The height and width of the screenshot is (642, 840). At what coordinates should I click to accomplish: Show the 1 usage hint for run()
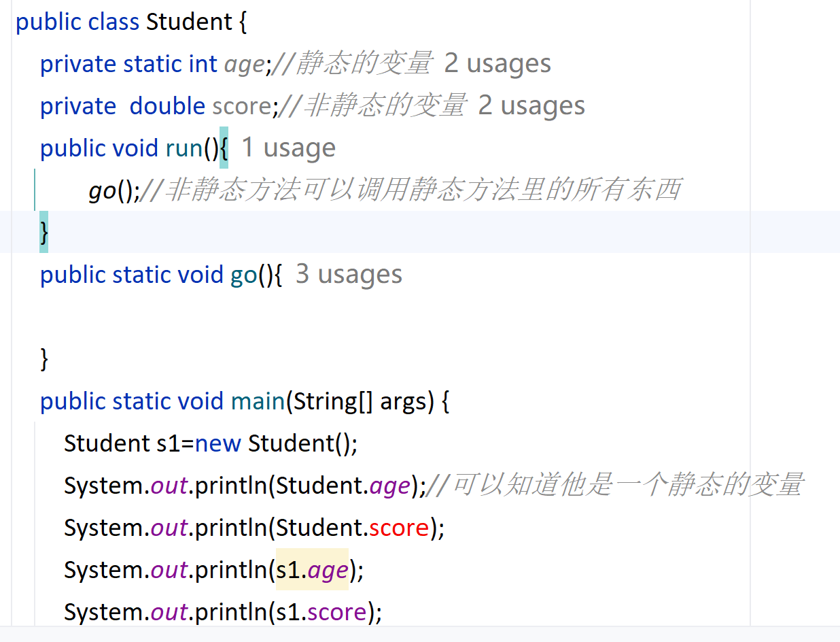click(x=288, y=148)
